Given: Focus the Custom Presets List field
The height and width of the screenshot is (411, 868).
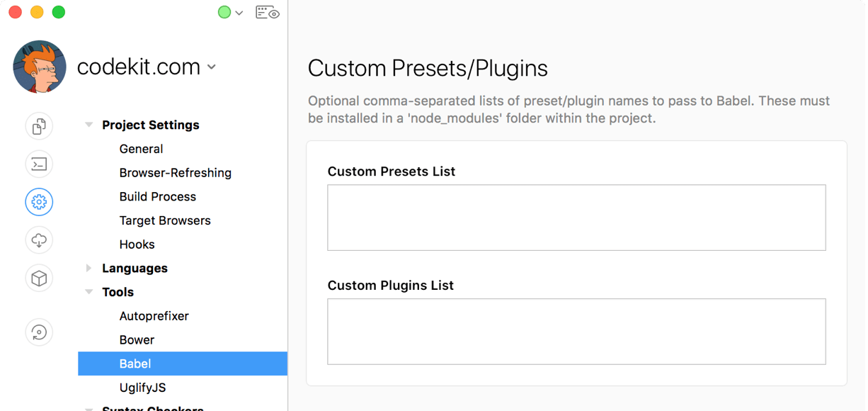Looking at the screenshot, I should 576,218.
